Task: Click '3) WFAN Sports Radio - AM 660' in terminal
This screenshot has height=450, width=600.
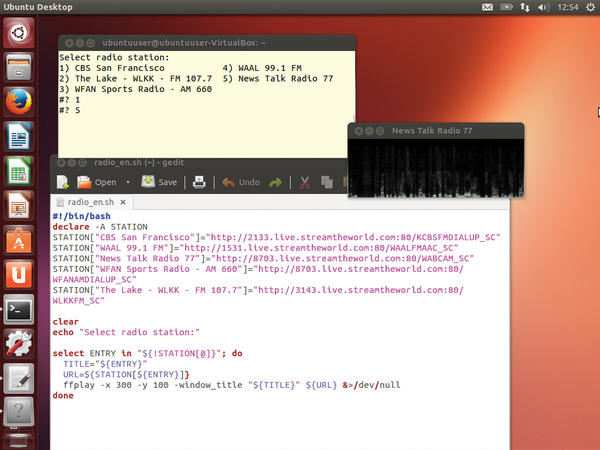Action: tap(135, 89)
